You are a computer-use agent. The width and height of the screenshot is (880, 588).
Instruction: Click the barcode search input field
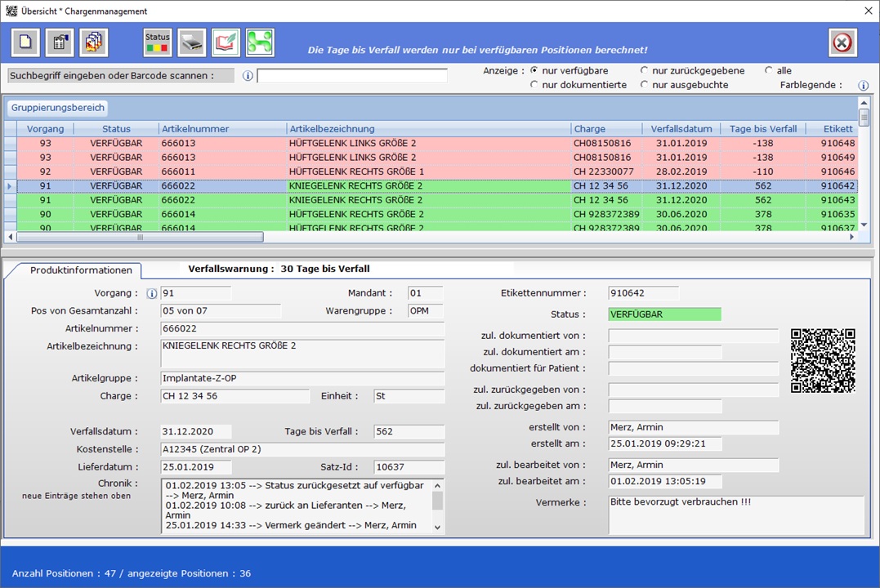tap(352, 76)
